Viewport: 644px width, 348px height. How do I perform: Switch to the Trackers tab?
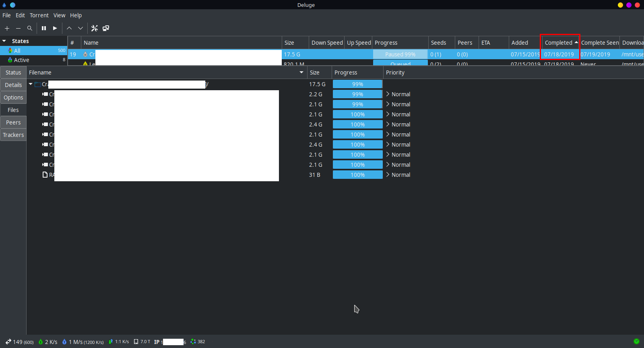pos(13,135)
